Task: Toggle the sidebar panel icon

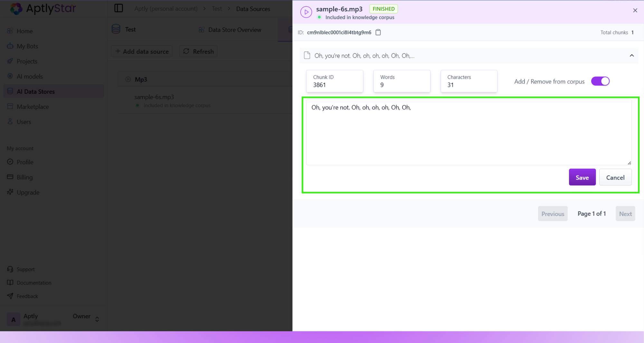Action: pyautogui.click(x=118, y=8)
